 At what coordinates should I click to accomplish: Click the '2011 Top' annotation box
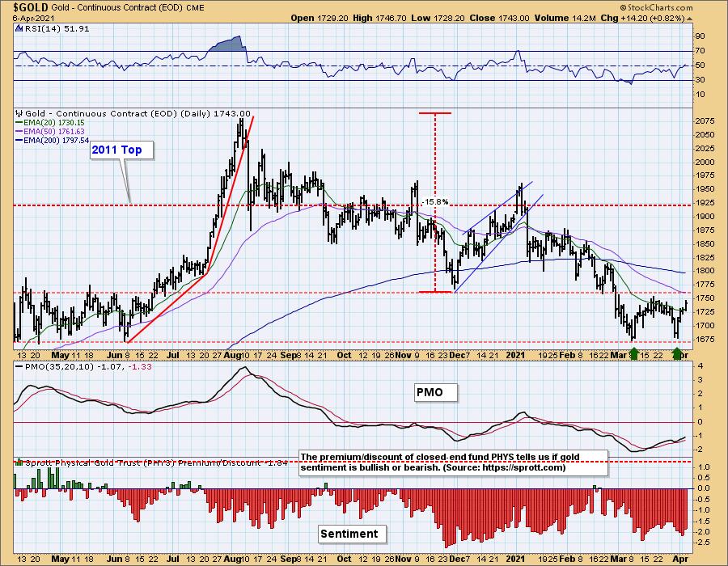tap(121, 150)
